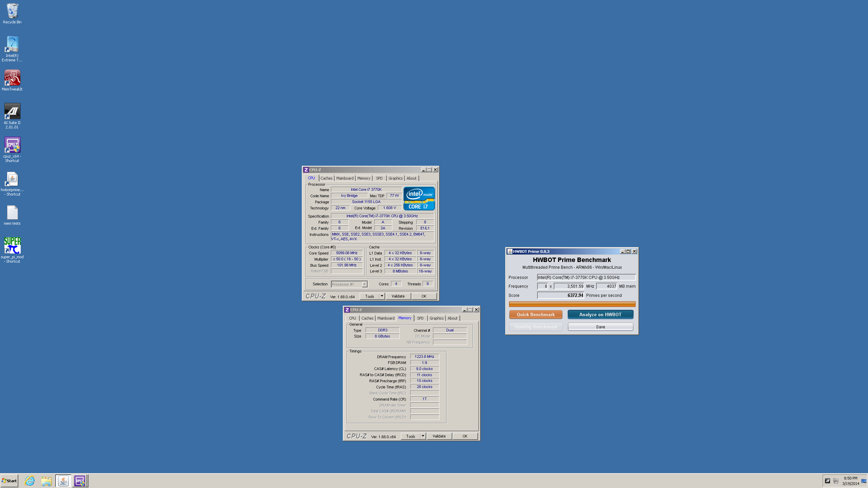This screenshot has height=488, width=868.
Task: Launch AI Suite II desktop shortcut
Action: (x=12, y=116)
